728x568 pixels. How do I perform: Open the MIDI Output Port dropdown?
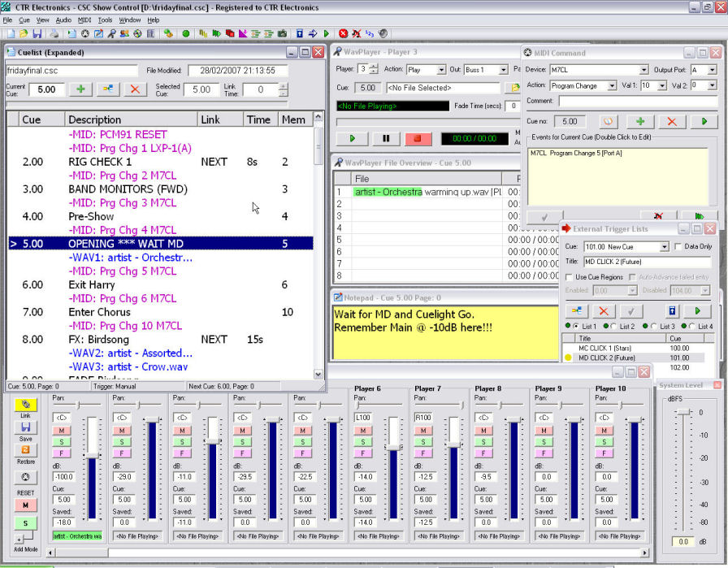(713, 70)
